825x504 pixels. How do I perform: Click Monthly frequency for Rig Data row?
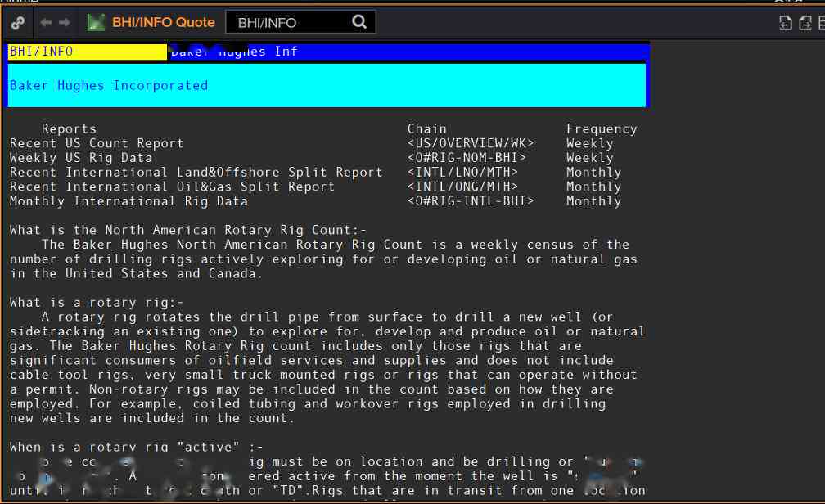[x=594, y=201]
